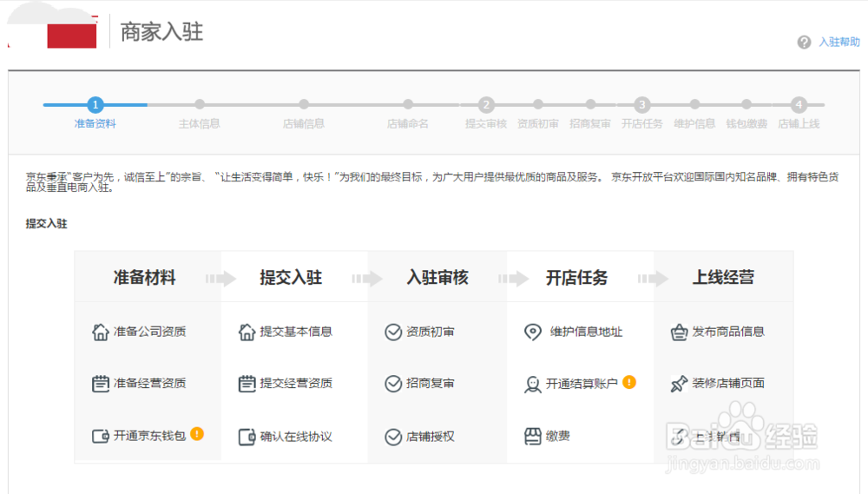Click the house icon beside 提交基本信息

247,332
